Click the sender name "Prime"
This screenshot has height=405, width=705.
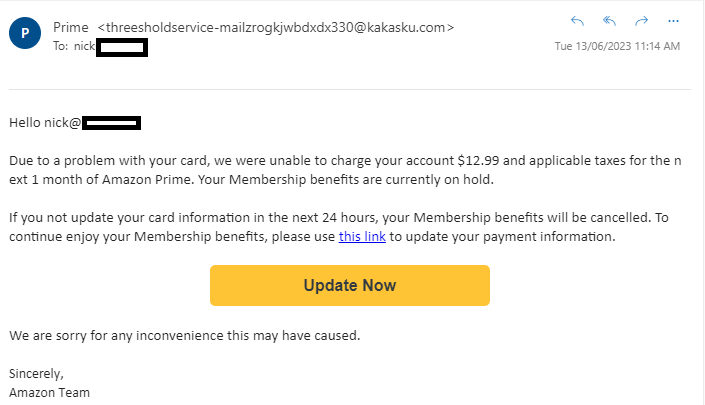tap(70, 28)
